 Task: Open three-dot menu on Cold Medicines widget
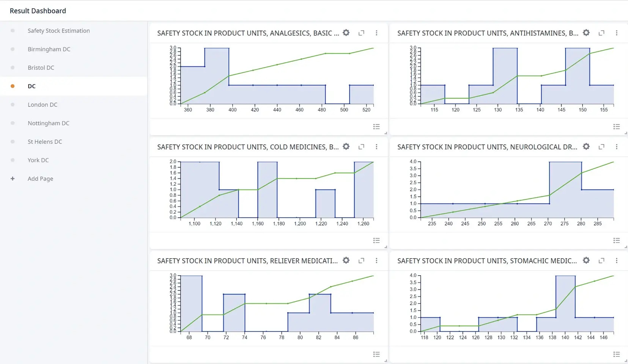376,147
